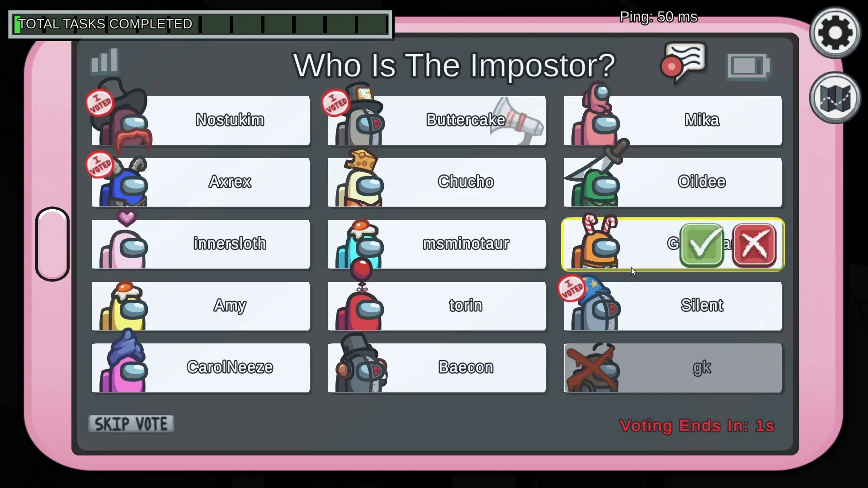Toggle vote for innersloth
The height and width of the screenshot is (488, 868).
coord(200,243)
